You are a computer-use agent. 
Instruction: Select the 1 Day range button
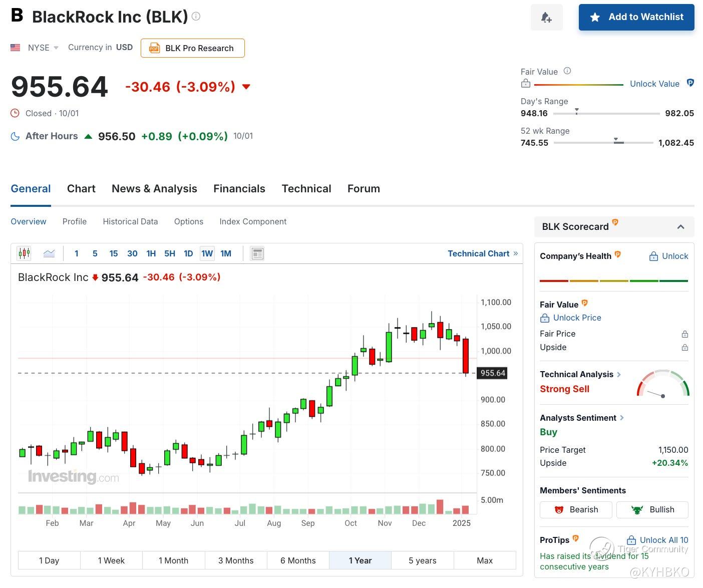coord(49,560)
